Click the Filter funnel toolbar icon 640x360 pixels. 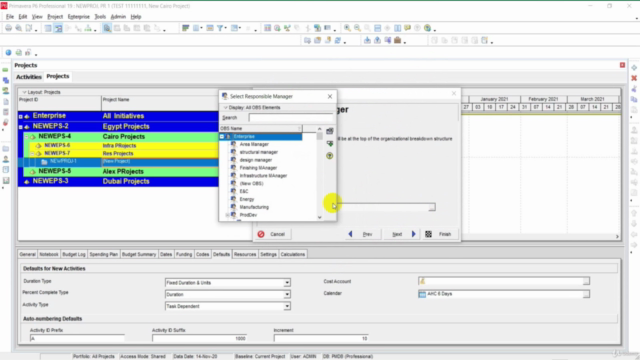point(220,28)
